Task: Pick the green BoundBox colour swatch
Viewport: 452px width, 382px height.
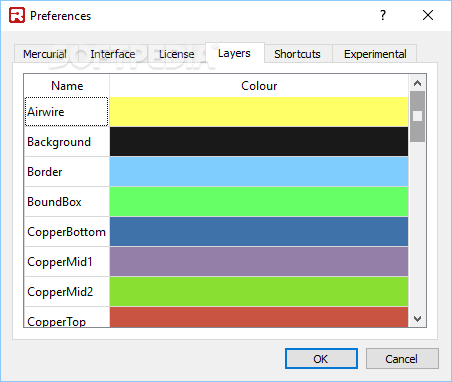Action: 259,202
